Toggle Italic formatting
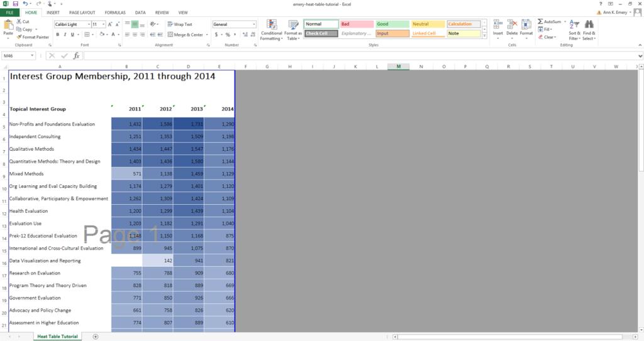 click(65, 35)
